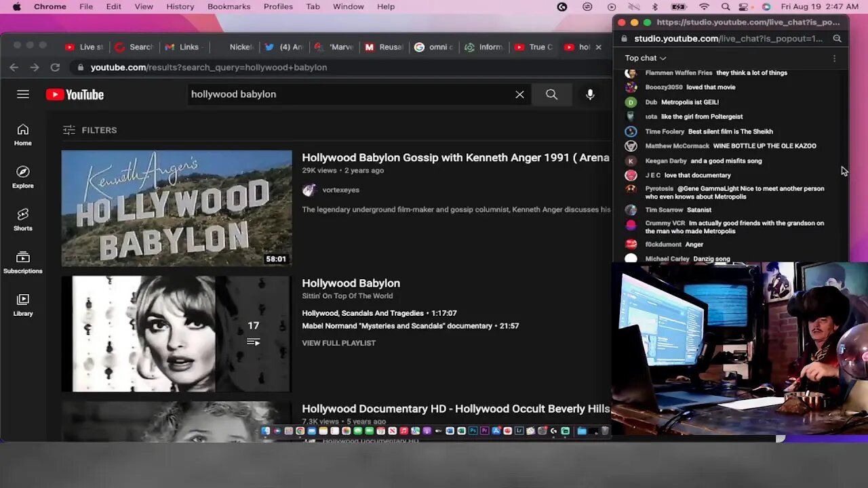Switch to the True C YouTube tab
The image size is (868, 488).
pyautogui.click(x=534, y=47)
